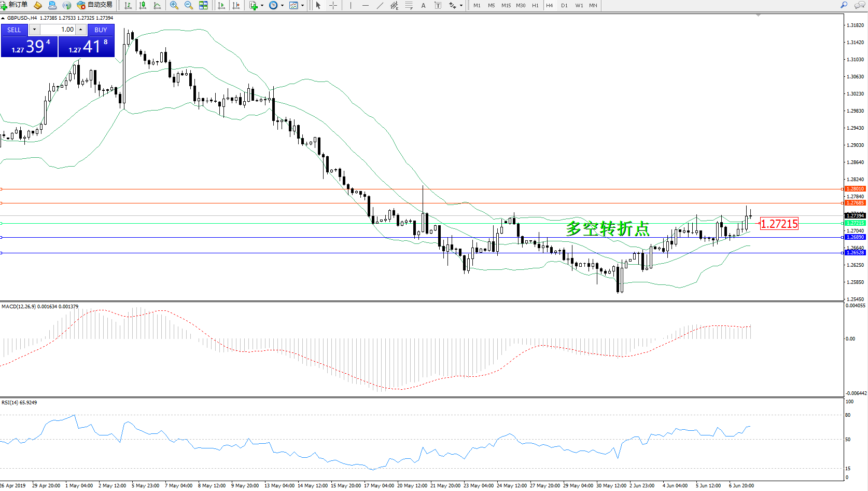Draw a trendline with the diagonal line tool
Screen dimensions: 868x491
click(380, 5)
